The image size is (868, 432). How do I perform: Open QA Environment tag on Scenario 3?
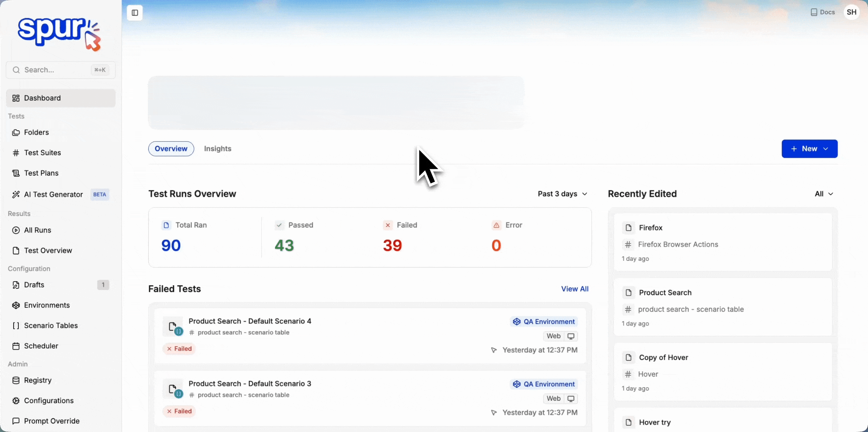[x=544, y=384]
